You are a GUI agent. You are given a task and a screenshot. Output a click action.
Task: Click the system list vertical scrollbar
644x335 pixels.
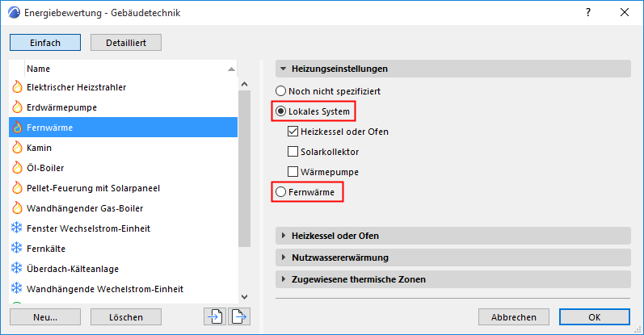coord(243,161)
